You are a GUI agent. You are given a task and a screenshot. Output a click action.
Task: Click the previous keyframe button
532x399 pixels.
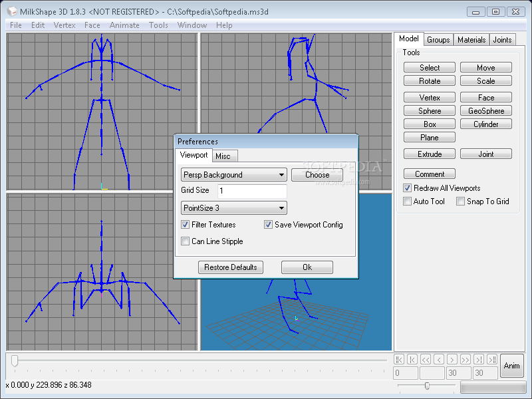click(x=412, y=359)
